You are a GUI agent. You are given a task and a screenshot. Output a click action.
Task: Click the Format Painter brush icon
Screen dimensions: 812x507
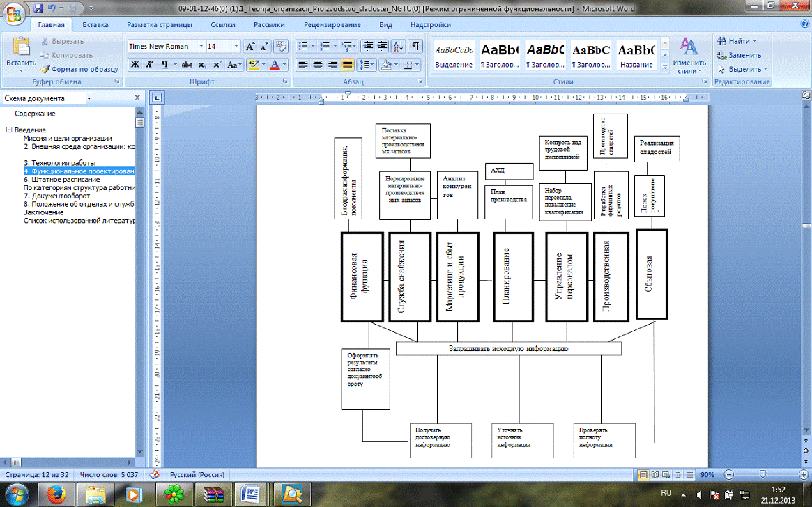[45, 69]
